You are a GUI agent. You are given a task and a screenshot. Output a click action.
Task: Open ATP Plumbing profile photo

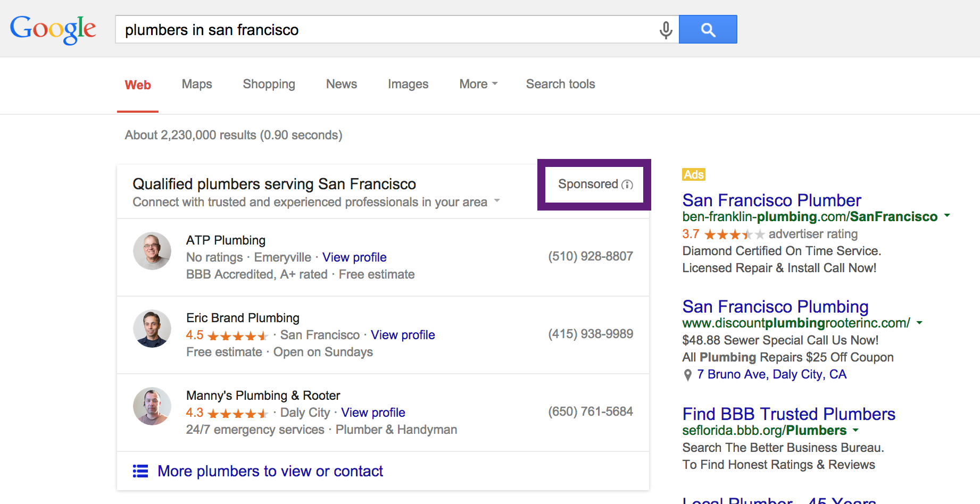coord(152,251)
